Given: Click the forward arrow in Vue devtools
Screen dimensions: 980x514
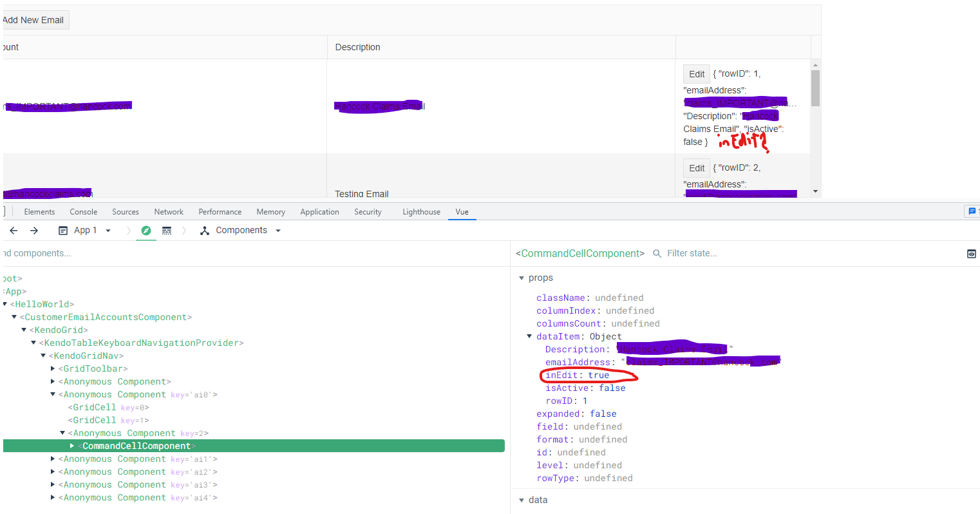Looking at the screenshot, I should point(34,231).
